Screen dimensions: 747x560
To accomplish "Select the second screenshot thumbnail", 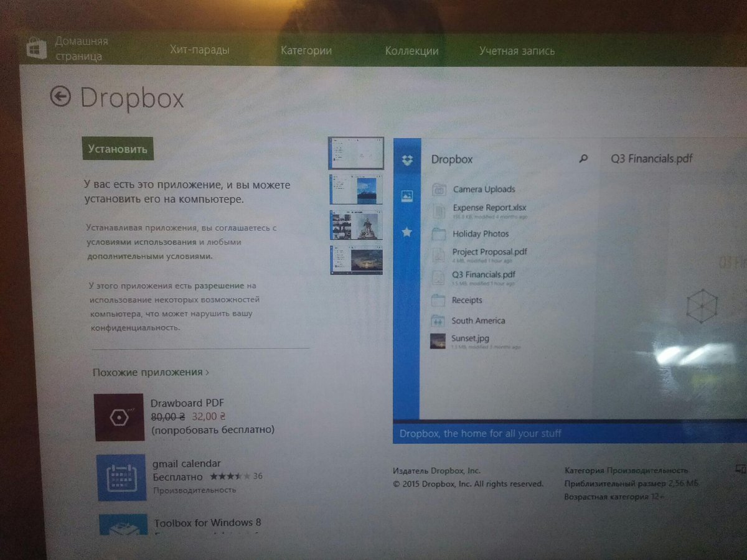I will pos(355,190).
